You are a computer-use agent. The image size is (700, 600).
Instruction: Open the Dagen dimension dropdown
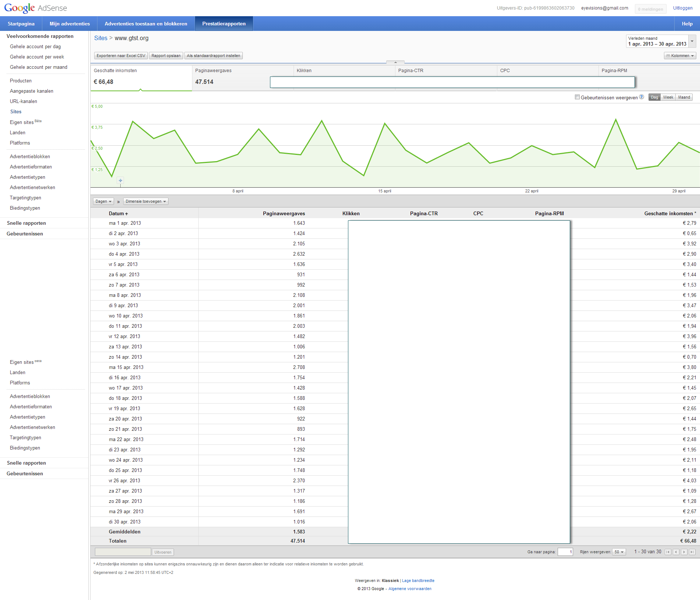(103, 201)
